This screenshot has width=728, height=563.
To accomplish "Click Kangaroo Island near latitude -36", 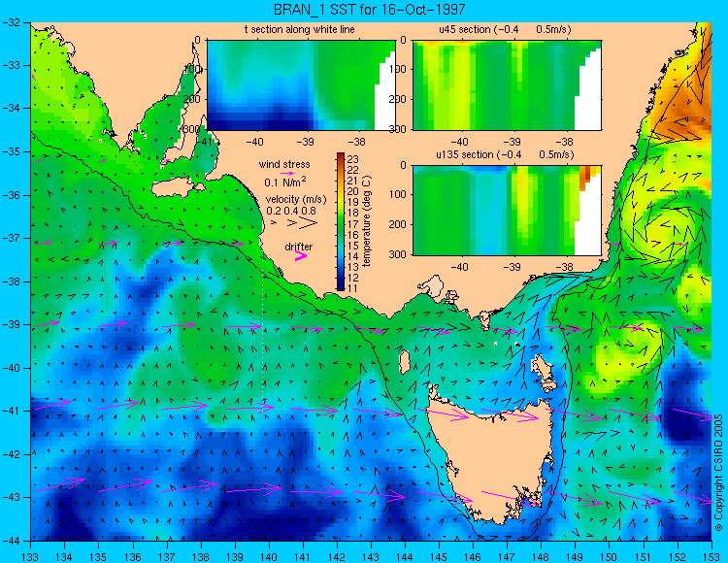I will [x=177, y=188].
